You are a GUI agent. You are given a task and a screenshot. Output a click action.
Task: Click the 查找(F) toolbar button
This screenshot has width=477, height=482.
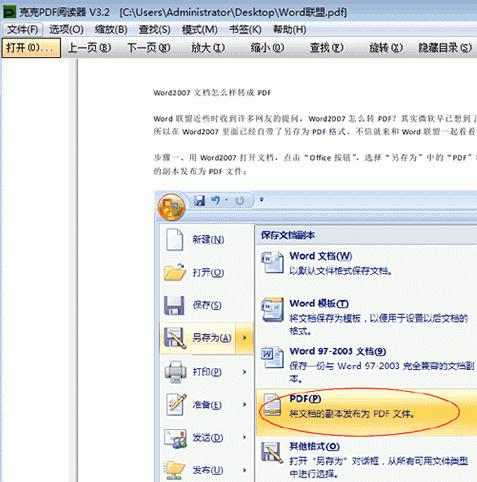(327, 48)
